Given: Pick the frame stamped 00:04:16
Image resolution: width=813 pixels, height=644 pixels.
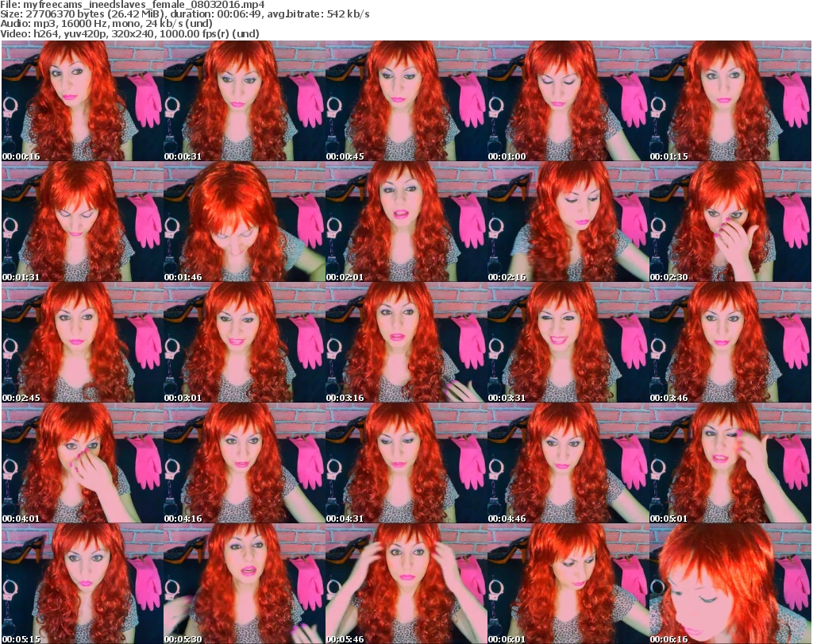Looking at the screenshot, I should coord(245,463).
